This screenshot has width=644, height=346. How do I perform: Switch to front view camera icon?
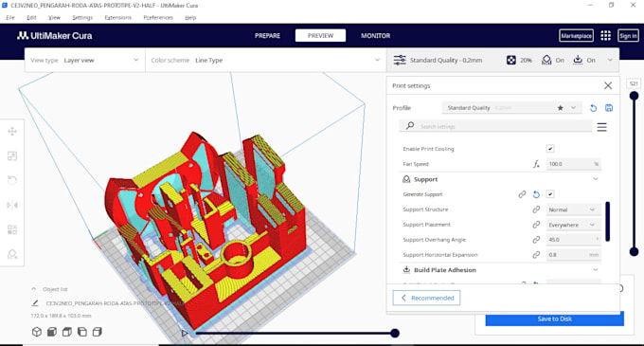[x=52, y=332]
